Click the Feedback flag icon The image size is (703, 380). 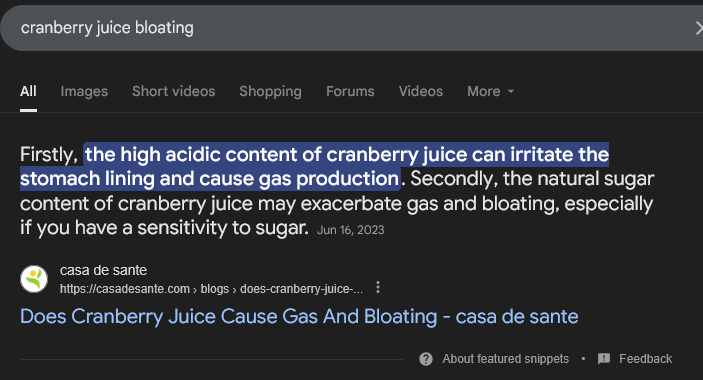[x=604, y=359]
